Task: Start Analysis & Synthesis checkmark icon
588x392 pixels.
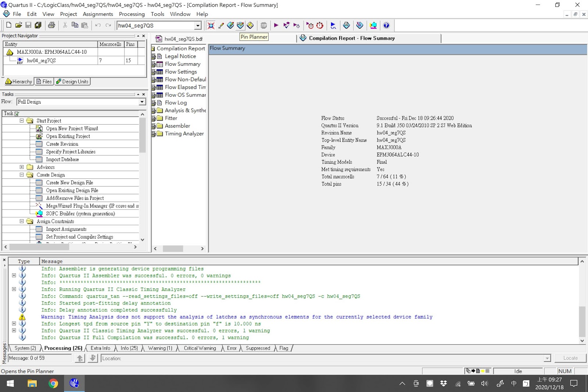Action: click(286, 25)
